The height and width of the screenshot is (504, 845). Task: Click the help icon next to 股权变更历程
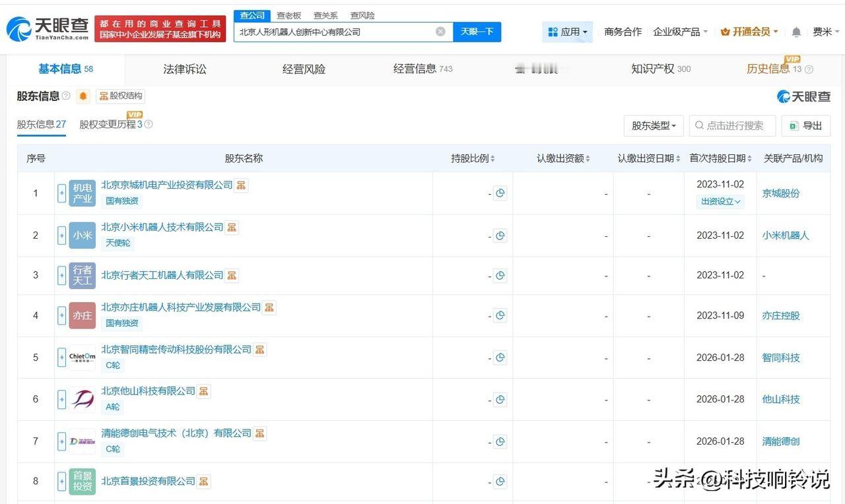click(x=149, y=124)
